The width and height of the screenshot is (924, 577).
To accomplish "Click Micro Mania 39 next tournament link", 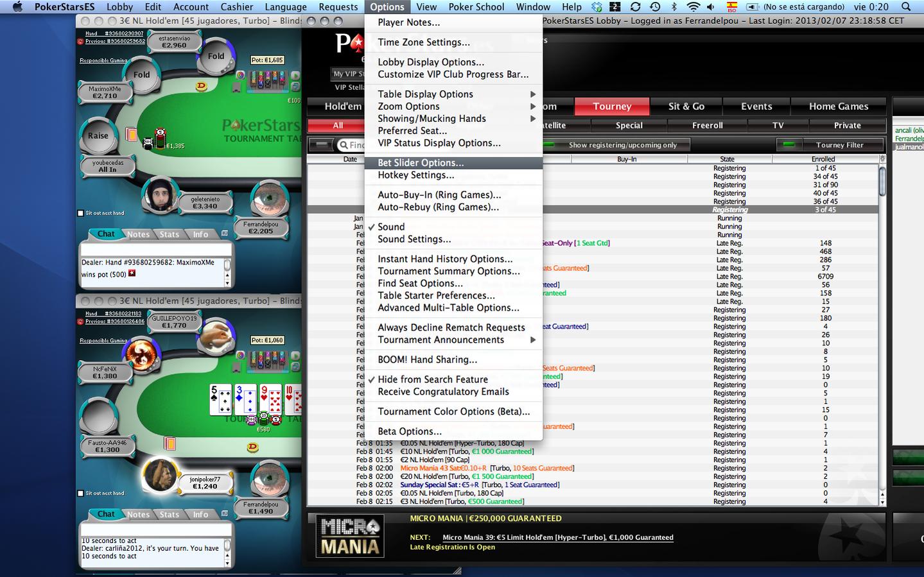I will click(x=558, y=537).
